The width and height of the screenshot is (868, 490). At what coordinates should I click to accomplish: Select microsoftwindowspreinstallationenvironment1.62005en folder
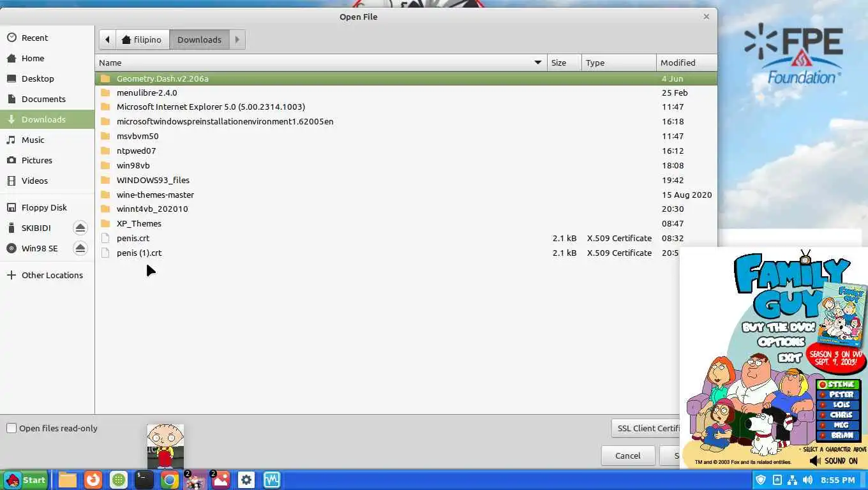tap(407, 121)
